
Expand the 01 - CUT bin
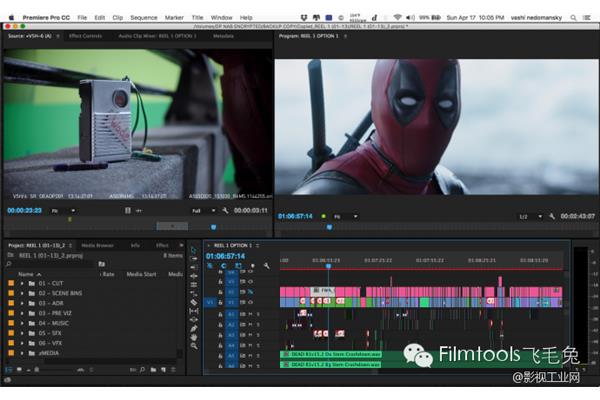22,283
